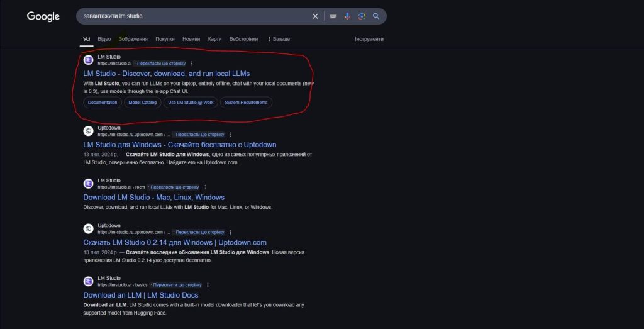Viewport: 644px width, 329px height.
Task: Click the magnifying glass search button
Action: click(376, 16)
